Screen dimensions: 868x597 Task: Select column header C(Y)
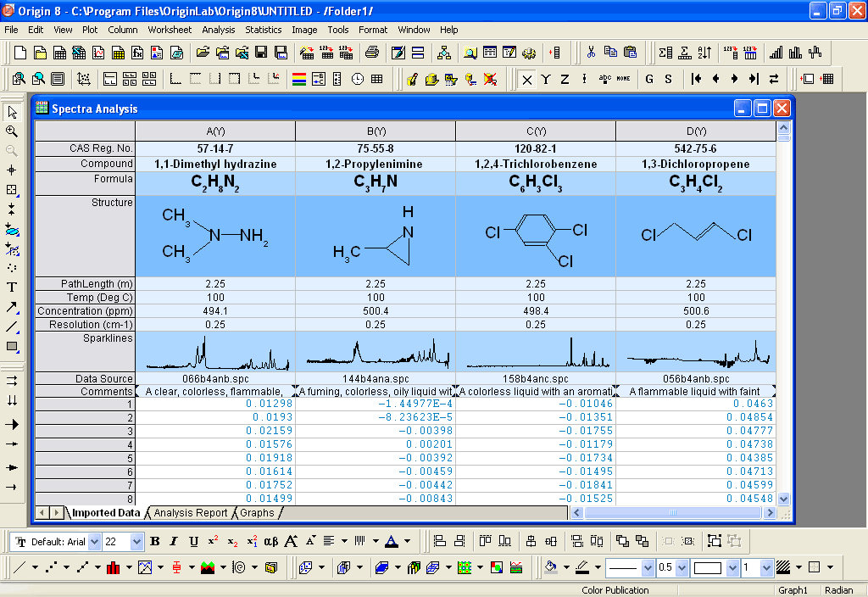(x=536, y=131)
